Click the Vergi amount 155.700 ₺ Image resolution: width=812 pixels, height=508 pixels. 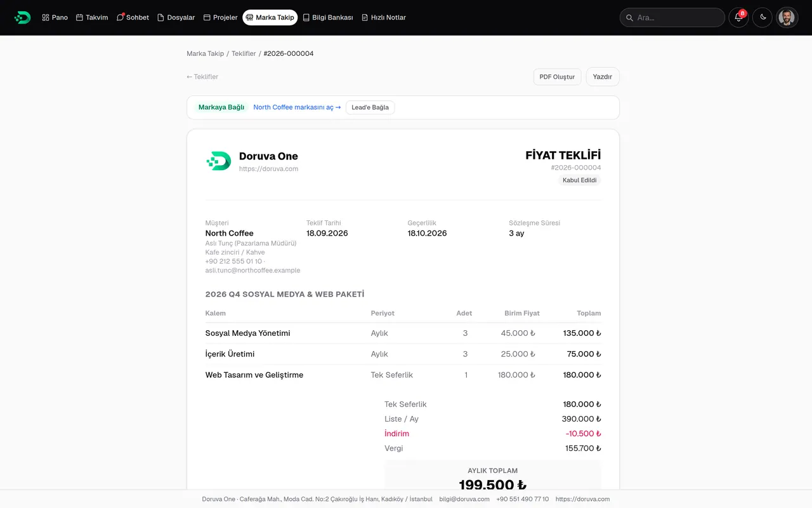coord(583,448)
